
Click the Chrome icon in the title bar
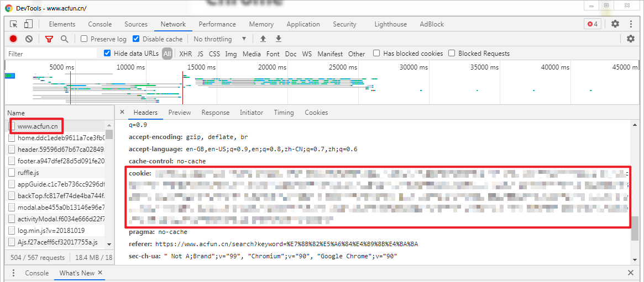[x=9, y=8]
